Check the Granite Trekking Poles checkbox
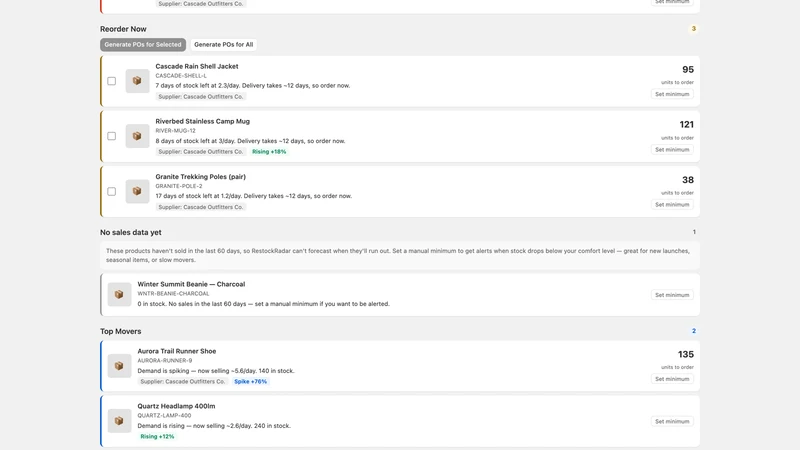Image resolution: width=800 pixels, height=450 pixels. (112, 191)
